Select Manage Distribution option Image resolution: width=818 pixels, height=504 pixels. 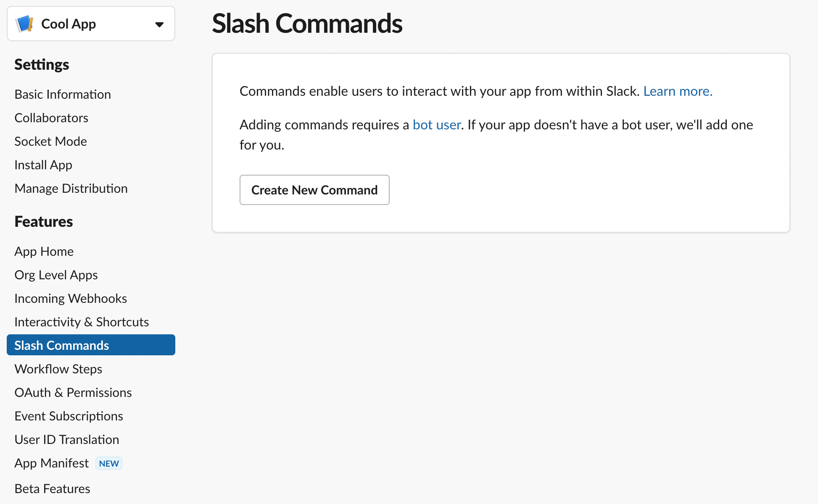tap(70, 188)
